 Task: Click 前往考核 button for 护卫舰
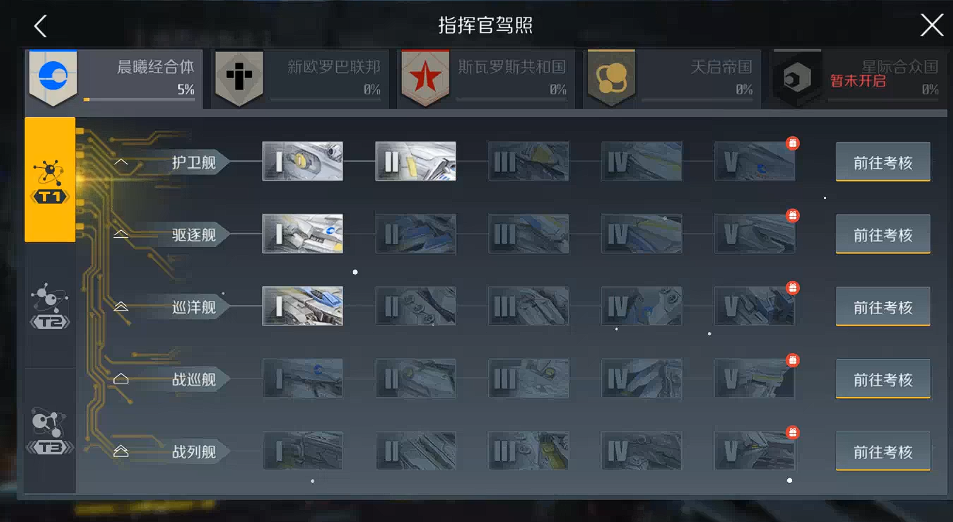click(x=883, y=162)
